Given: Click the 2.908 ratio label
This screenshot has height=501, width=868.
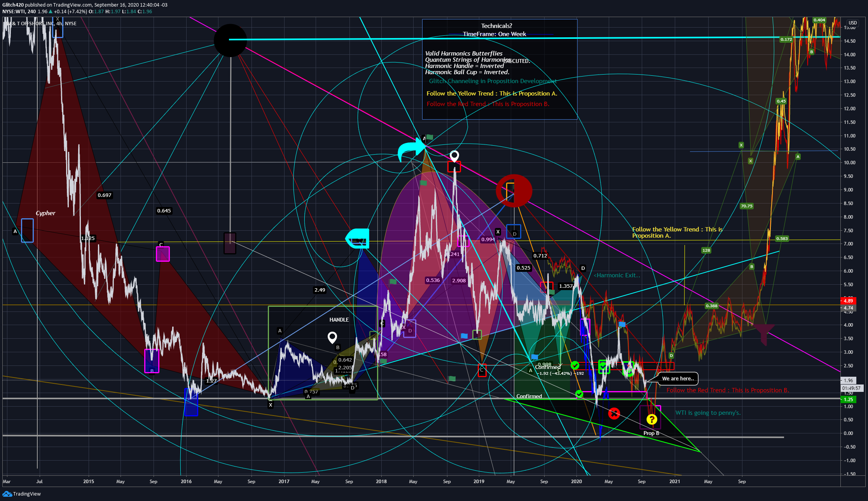Looking at the screenshot, I should 459,281.
